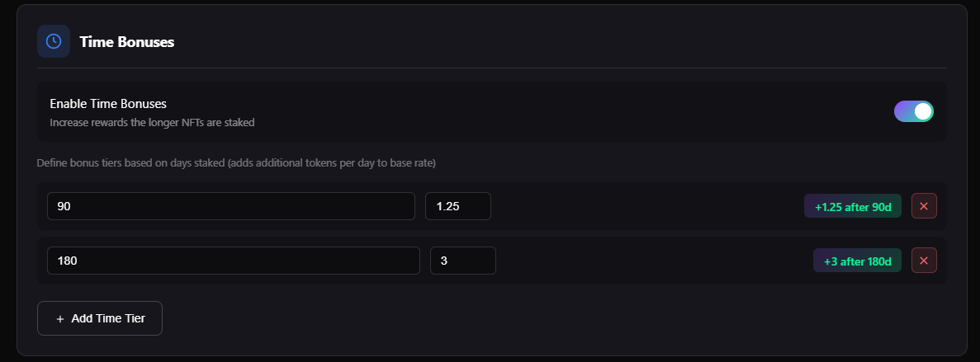The image size is (980, 362).
Task: Focus the bonus field containing 1.25
Action: coord(457,206)
